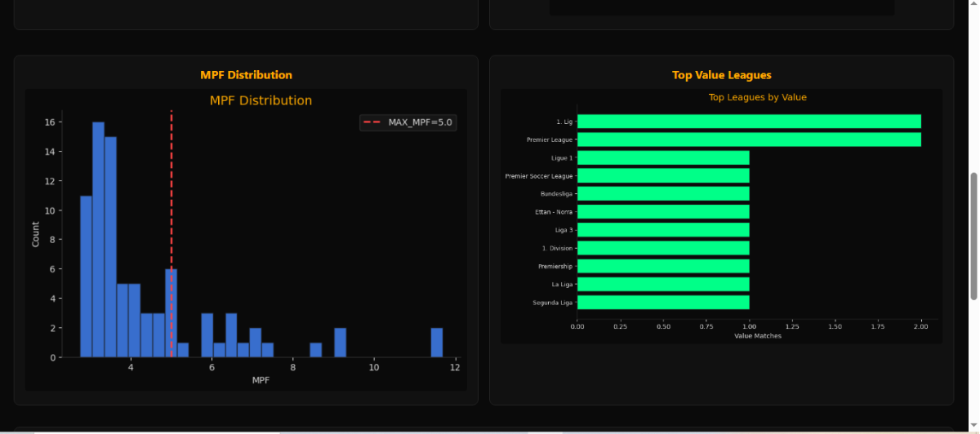Select the green bar for 1. Lig

(x=749, y=122)
